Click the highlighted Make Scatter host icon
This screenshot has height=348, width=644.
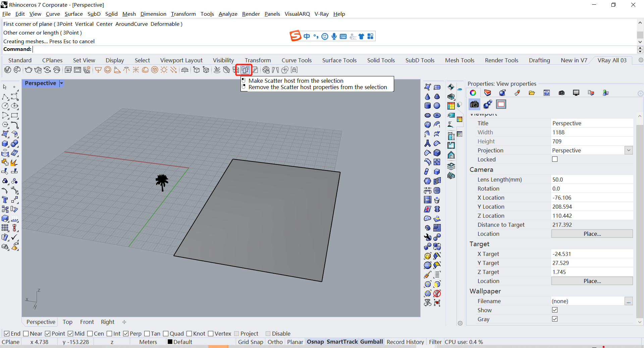[245, 70]
